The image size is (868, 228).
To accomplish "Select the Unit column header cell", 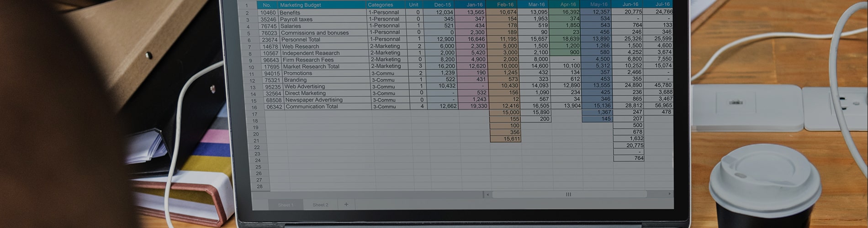I will (x=413, y=5).
